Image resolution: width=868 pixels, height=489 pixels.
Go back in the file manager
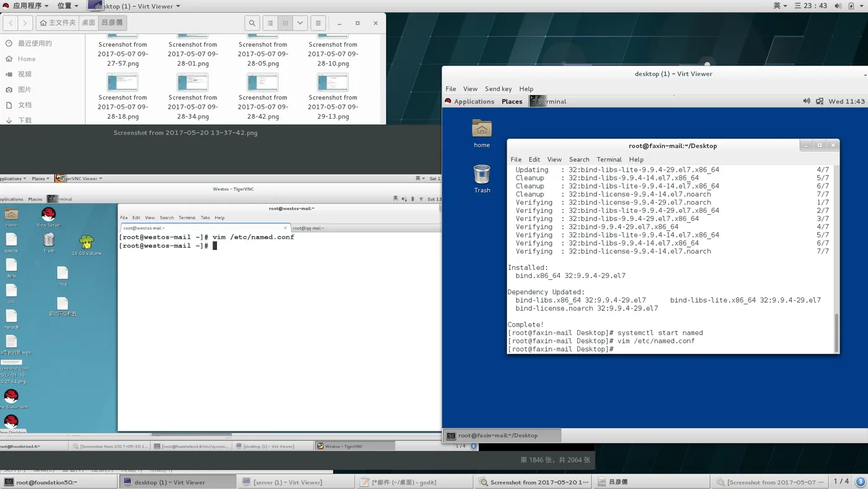[x=11, y=23]
